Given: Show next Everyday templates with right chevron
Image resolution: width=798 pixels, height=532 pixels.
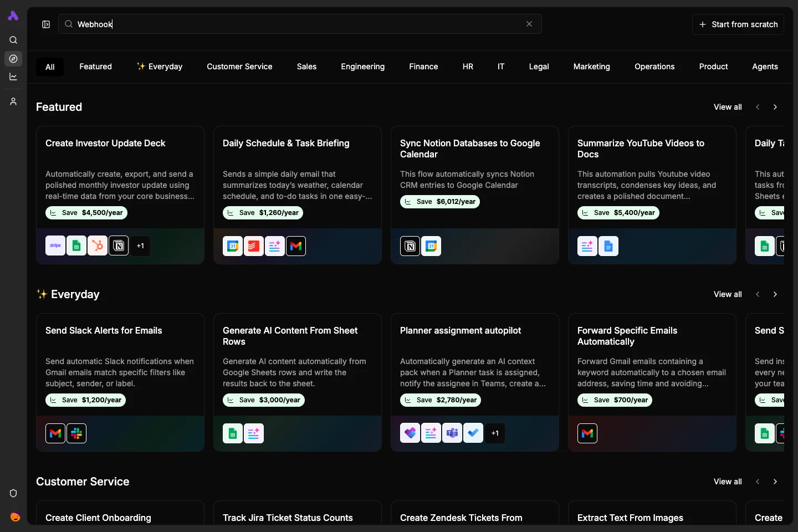Looking at the screenshot, I should click(775, 294).
